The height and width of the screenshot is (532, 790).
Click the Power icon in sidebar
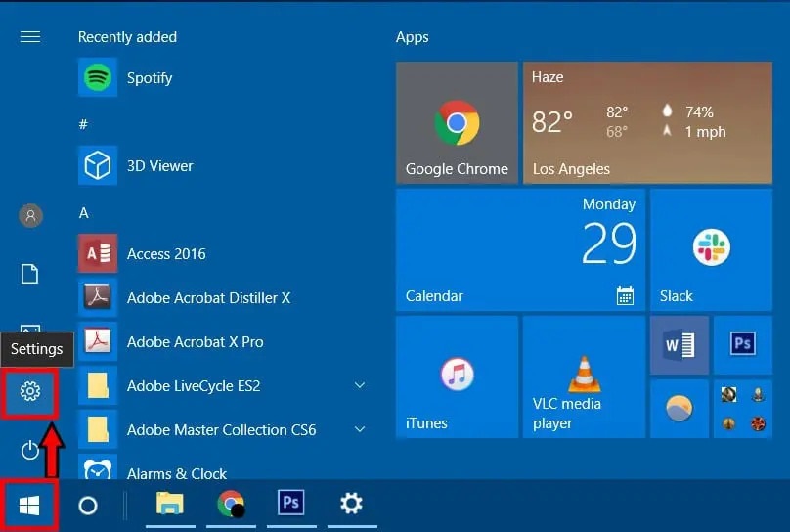[30, 450]
